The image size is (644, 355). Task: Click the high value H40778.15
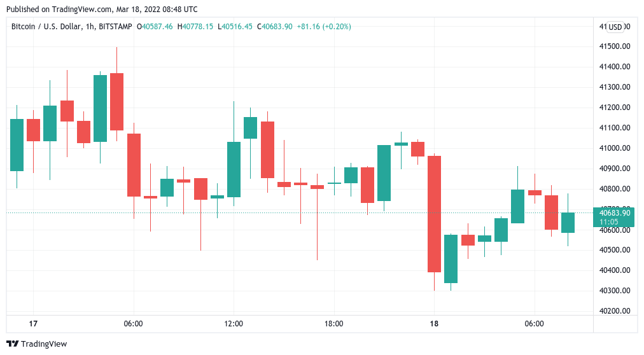pos(196,27)
